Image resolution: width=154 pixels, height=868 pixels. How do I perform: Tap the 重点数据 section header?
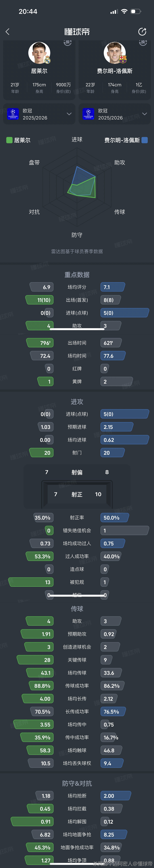pyautogui.click(x=77, y=275)
